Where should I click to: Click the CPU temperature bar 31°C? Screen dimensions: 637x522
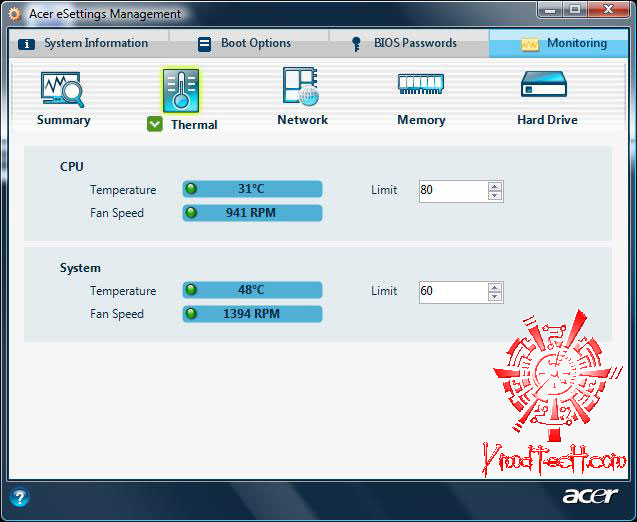tap(252, 189)
